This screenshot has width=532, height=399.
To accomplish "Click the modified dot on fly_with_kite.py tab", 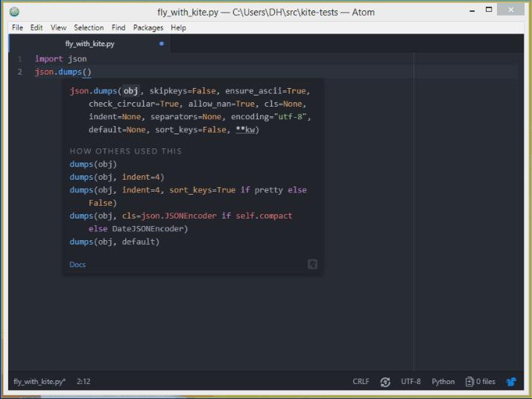I will pos(162,43).
